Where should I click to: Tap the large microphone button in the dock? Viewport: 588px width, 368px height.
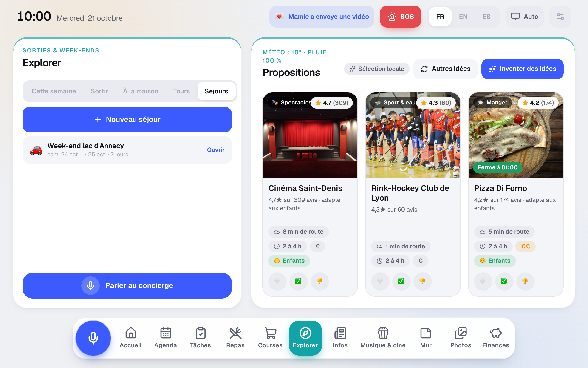tap(93, 338)
